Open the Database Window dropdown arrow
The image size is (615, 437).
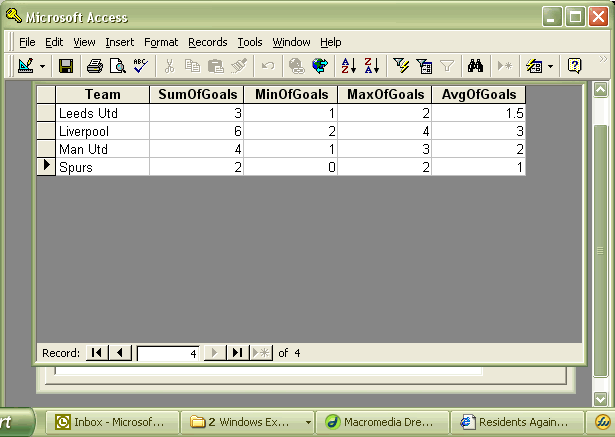click(550, 66)
